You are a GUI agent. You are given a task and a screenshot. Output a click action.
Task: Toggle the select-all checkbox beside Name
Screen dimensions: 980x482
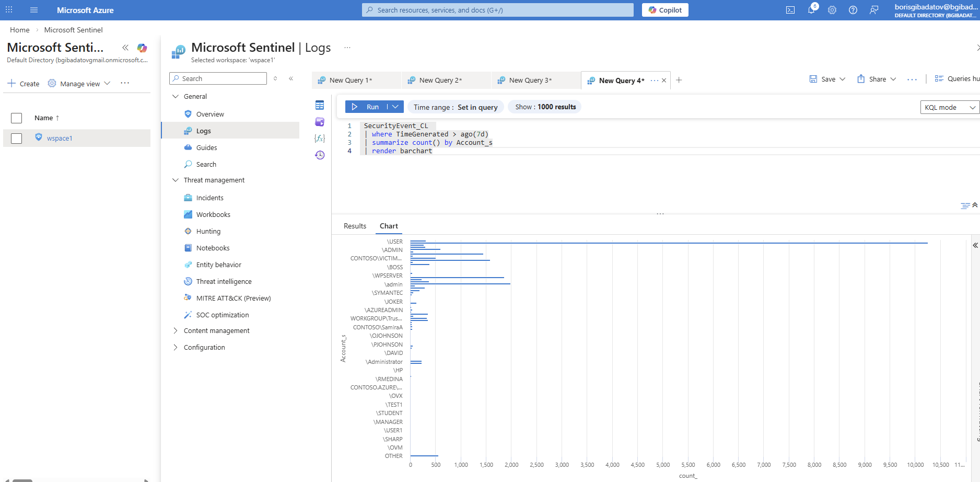coord(17,118)
